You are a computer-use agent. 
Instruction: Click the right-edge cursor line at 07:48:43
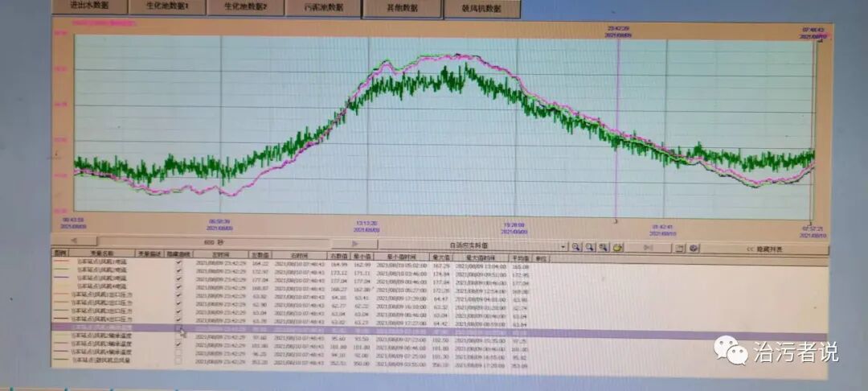point(813,130)
